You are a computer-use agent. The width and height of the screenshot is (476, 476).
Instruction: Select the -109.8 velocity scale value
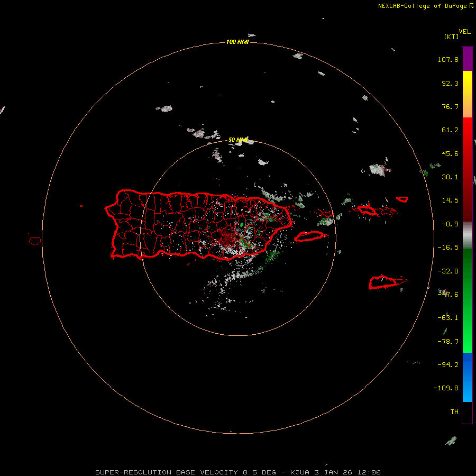[x=446, y=388]
